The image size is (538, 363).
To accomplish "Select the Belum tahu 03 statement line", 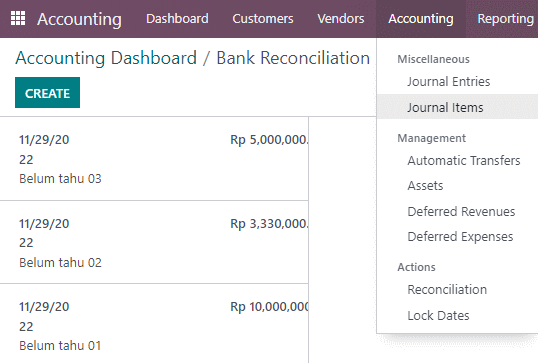I will pos(154,159).
